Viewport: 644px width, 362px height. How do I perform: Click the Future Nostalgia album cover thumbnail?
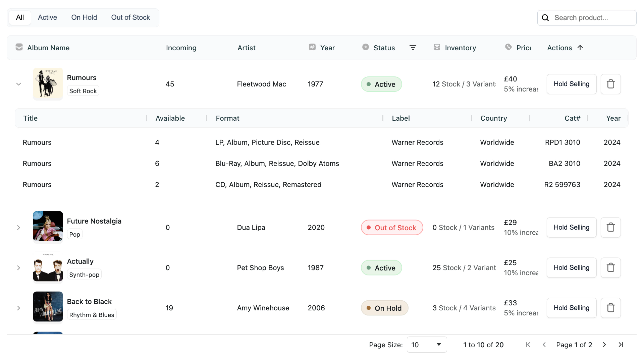pos(48,226)
